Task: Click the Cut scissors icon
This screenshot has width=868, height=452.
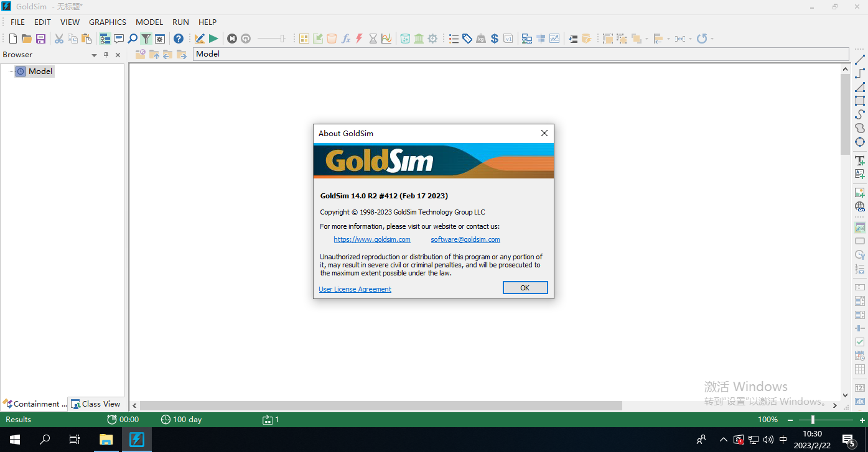Action: pos(59,39)
